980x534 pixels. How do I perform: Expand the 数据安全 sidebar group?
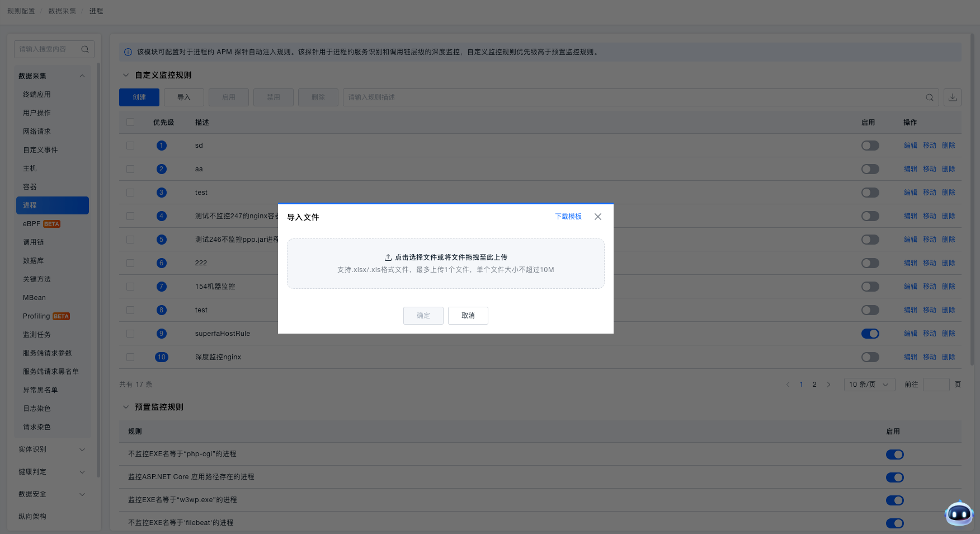pyautogui.click(x=82, y=494)
